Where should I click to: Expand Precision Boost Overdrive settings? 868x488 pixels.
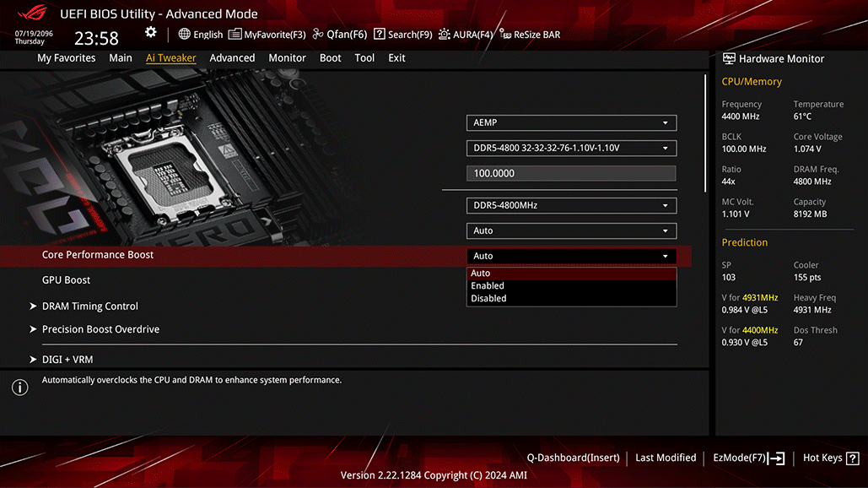point(100,329)
